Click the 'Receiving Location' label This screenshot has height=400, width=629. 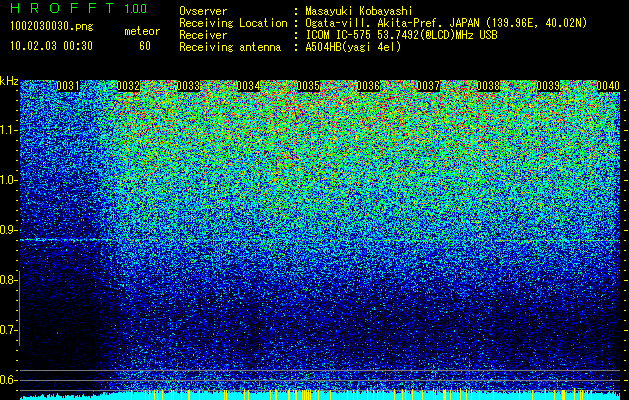pyautogui.click(x=233, y=23)
